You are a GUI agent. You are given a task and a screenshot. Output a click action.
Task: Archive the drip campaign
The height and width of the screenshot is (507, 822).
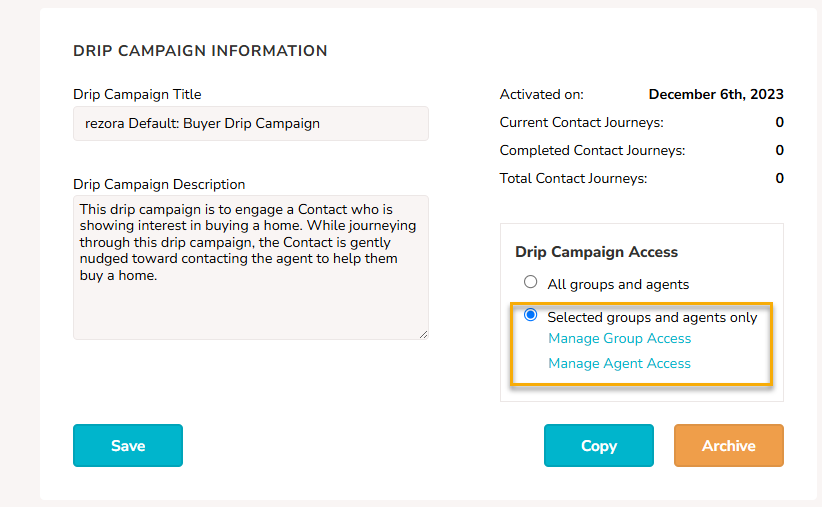[729, 446]
